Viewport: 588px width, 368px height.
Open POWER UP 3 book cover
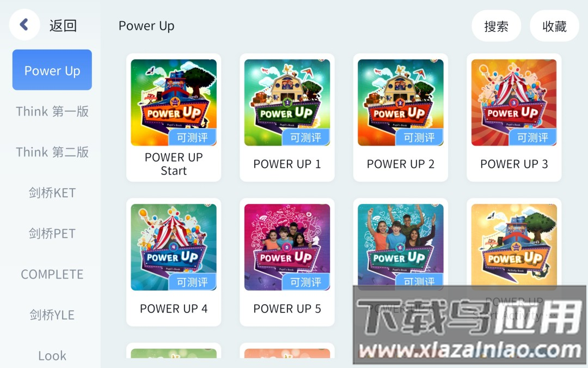point(514,102)
